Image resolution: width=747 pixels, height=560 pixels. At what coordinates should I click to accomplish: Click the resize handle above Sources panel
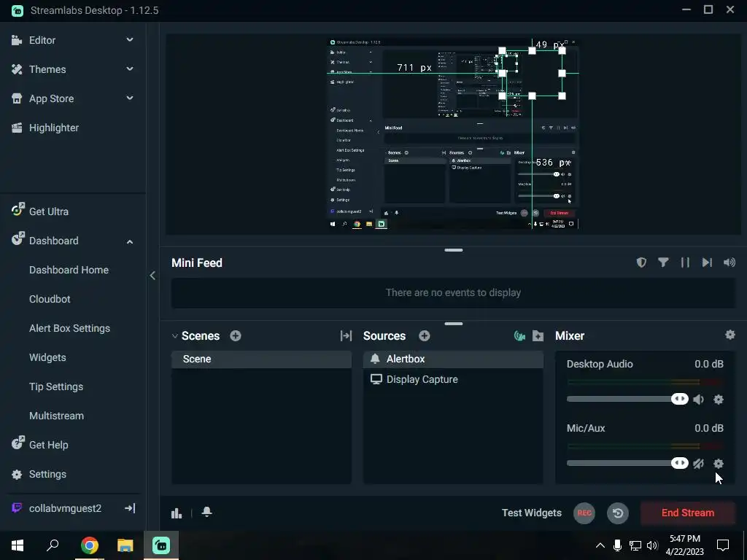click(454, 324)
